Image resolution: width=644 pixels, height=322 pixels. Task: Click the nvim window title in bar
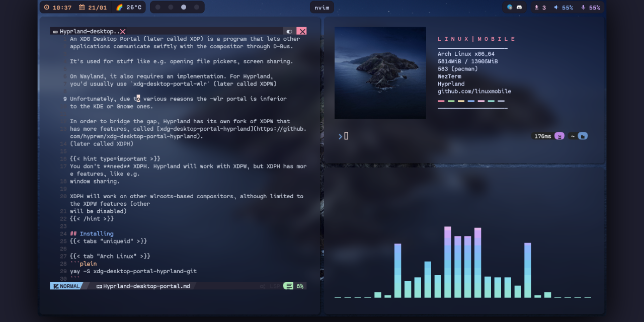click(322, 8)
